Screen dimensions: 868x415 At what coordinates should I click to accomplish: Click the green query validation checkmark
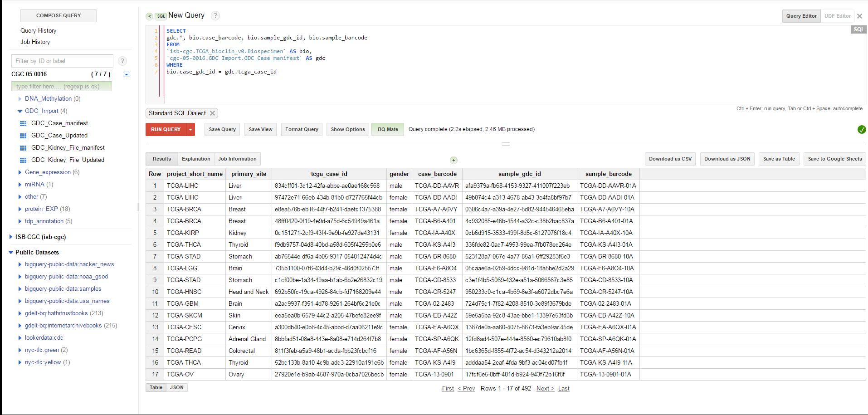pyautogui.click(x=862, y=130)
